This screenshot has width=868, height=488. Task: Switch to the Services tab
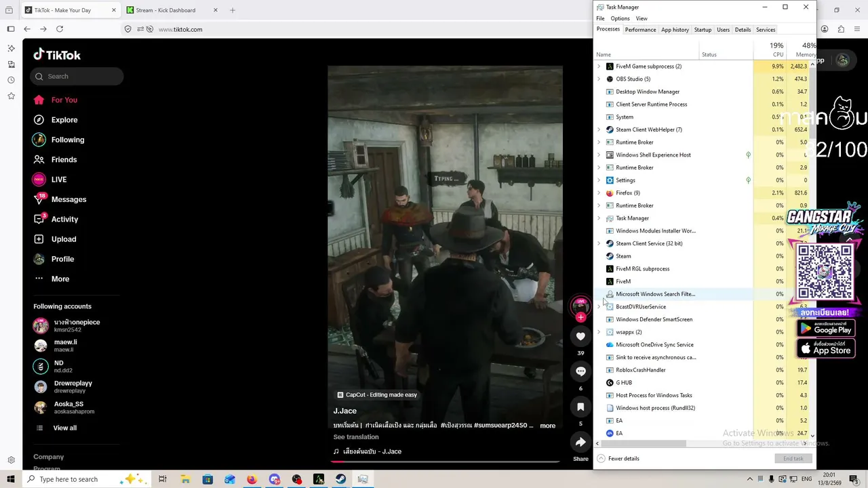766,30
